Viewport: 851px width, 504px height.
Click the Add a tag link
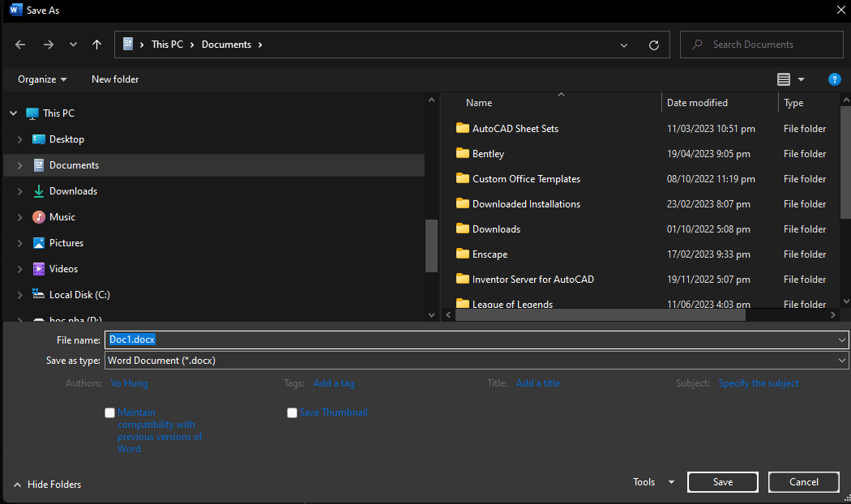coord(333,383)
